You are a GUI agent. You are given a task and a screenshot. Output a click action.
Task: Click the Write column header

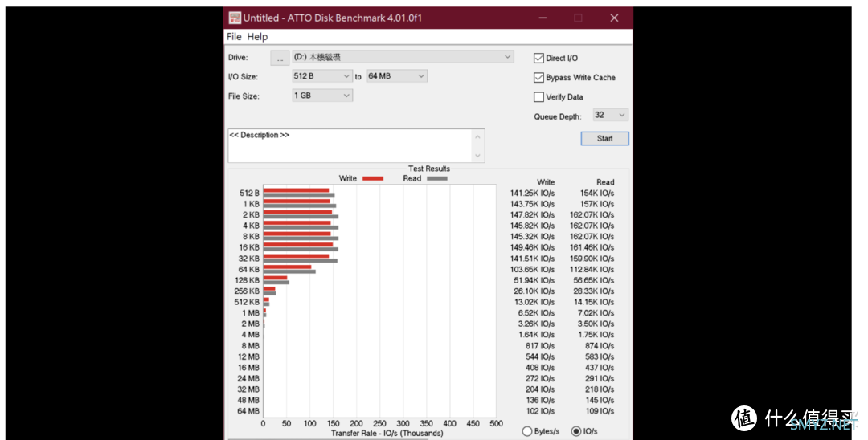point(546,181)
